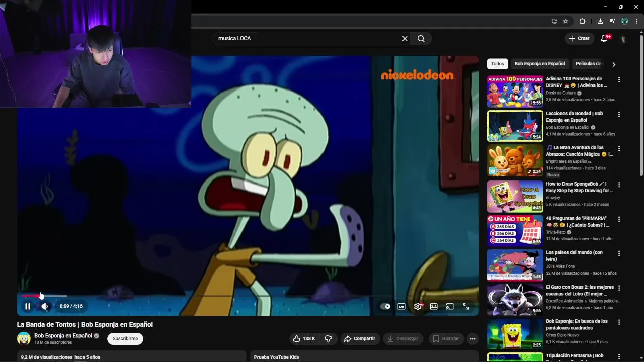Image resolution: width=644 pixels, height=362 pixels.
Task: Select the 'Películas de' filter chip
Action: pyautogui.click(x=589, y=64)
